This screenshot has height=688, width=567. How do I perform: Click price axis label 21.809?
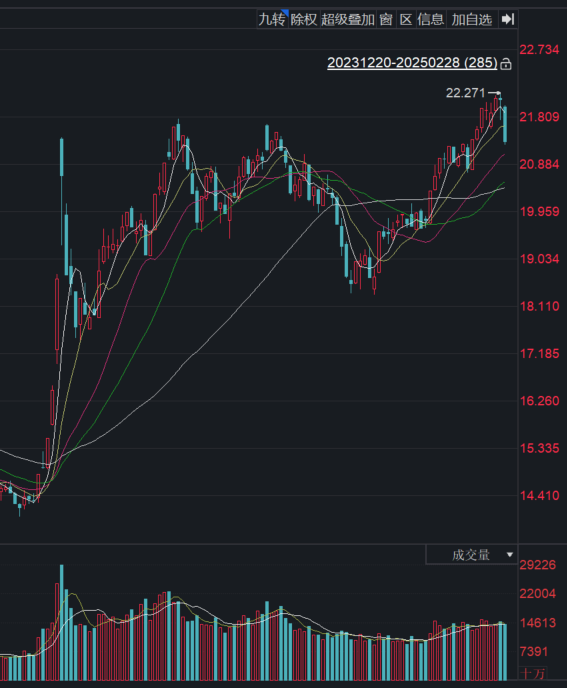(x=539, y=117)
